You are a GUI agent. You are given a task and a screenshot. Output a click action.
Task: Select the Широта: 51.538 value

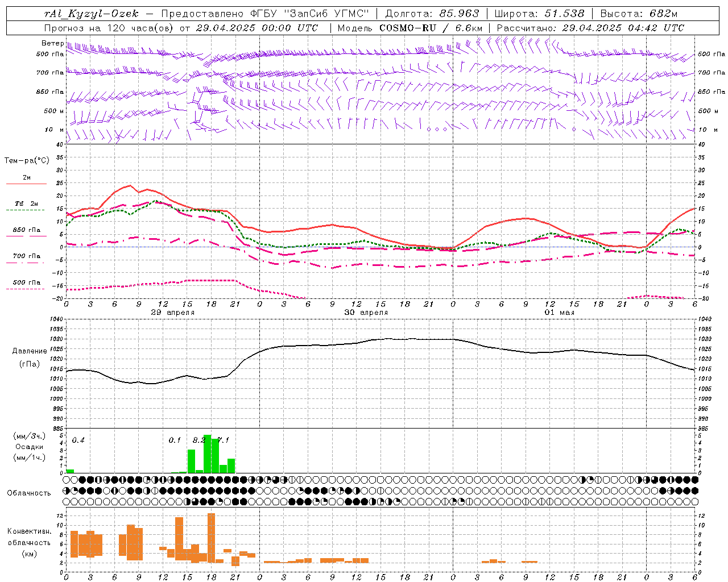click(539, 14)
